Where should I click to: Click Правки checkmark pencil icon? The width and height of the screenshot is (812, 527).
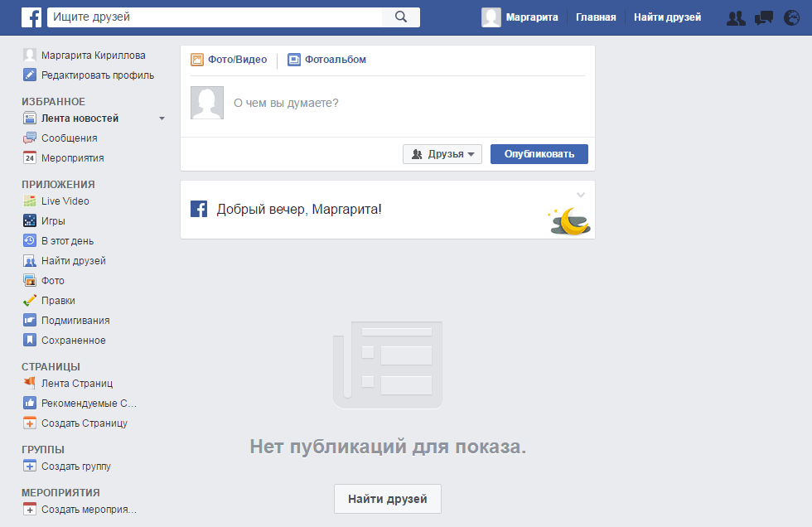30,300
